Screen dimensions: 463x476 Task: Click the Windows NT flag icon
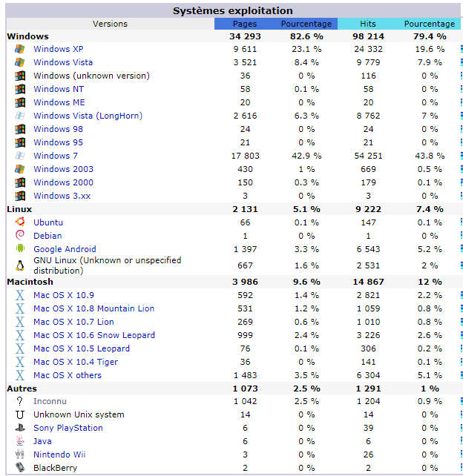(20, 89)
